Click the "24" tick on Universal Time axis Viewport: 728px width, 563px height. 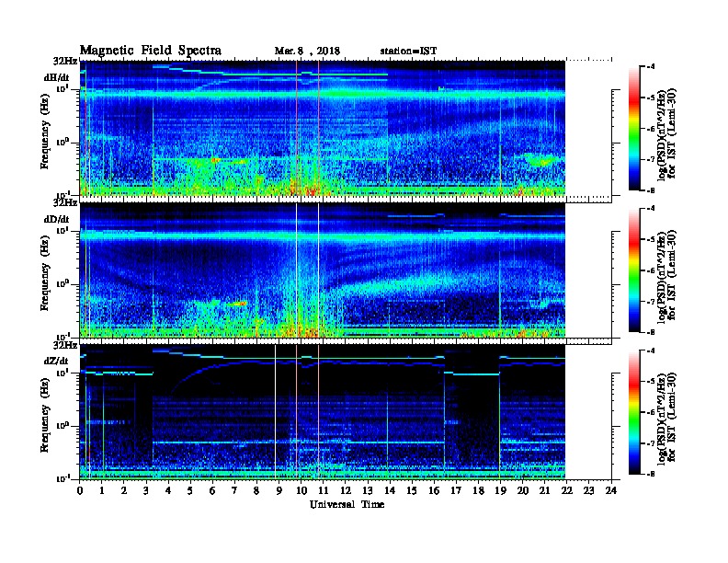[611, 490]
